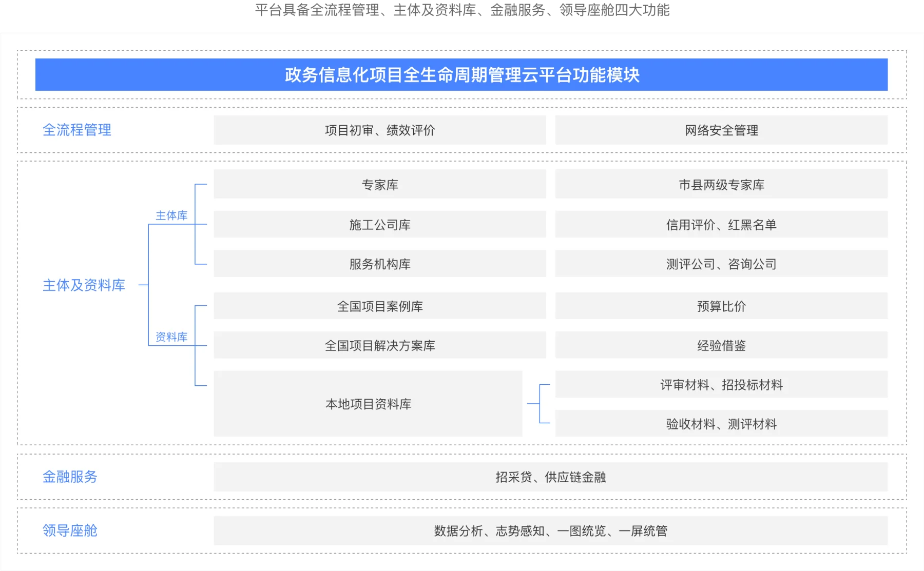Click the 验收材料、测评材料 box
Viewport: 924px width, 571px height.
pos(721,423)
